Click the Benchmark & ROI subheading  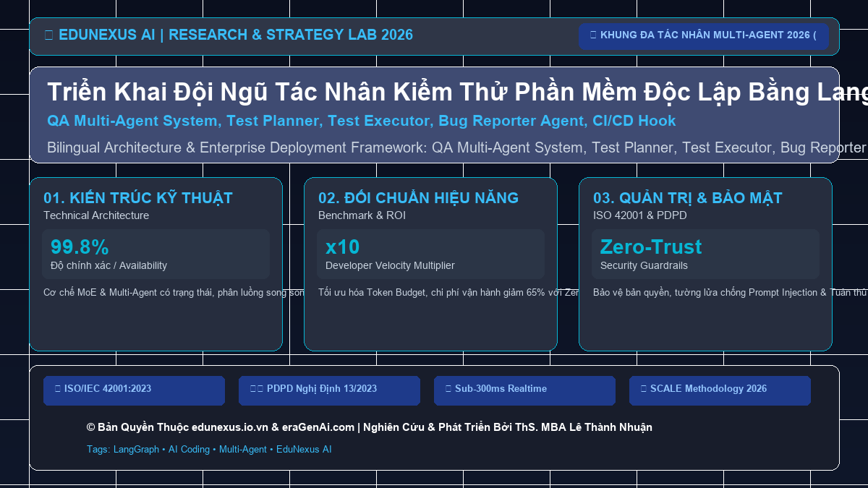[x=362, y=215]
